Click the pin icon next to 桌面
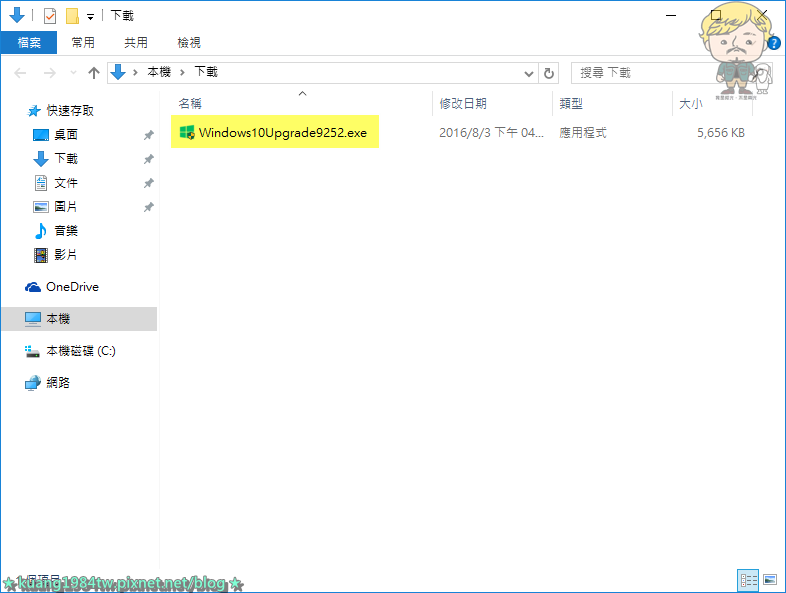The image size is (786, 593). (x=148, y=135)
